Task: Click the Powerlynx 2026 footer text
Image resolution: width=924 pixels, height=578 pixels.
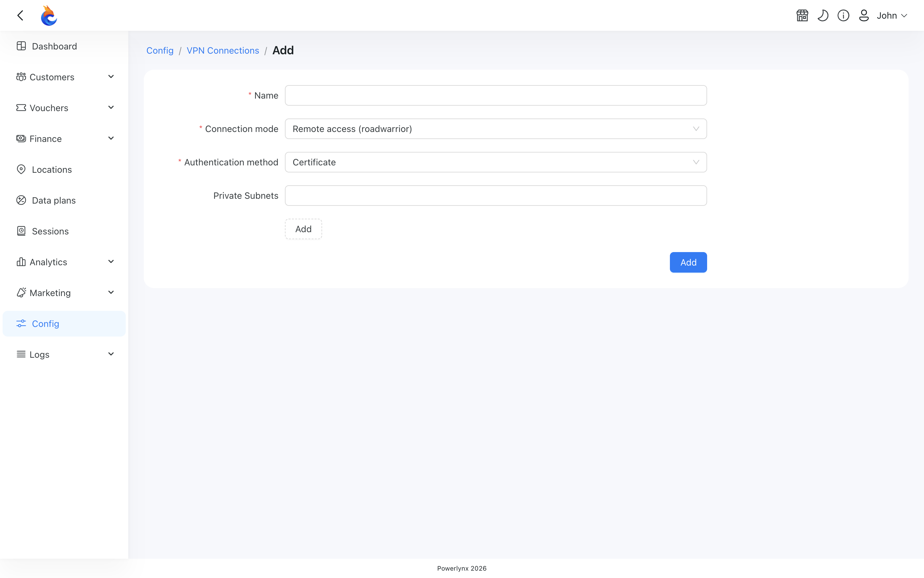Action: click(462, 568)
